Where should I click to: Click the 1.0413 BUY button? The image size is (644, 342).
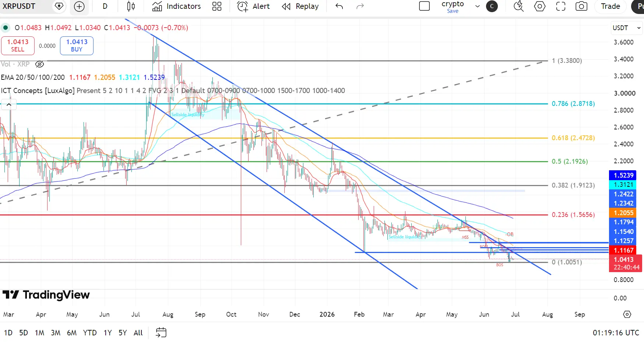pos(77,46)
